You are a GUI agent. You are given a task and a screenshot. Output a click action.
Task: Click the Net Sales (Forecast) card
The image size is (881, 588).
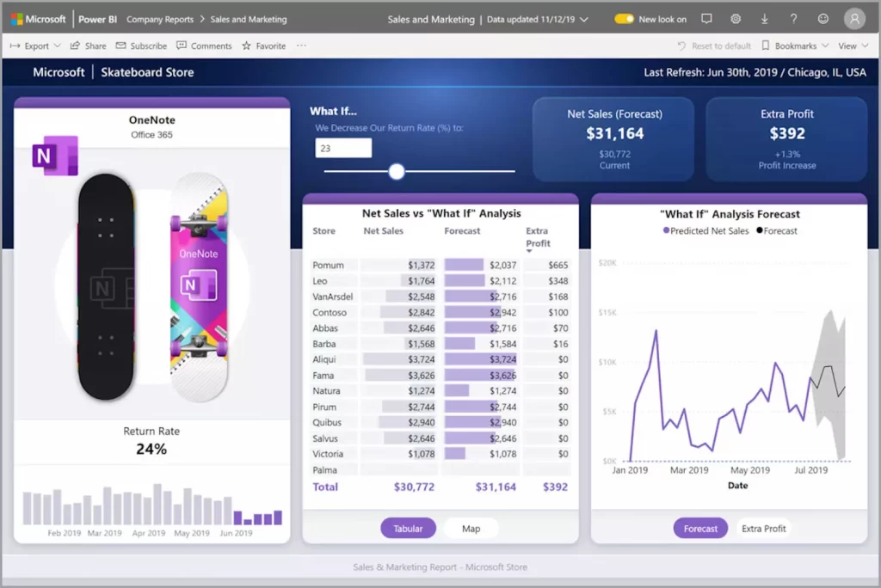point(613,139)
